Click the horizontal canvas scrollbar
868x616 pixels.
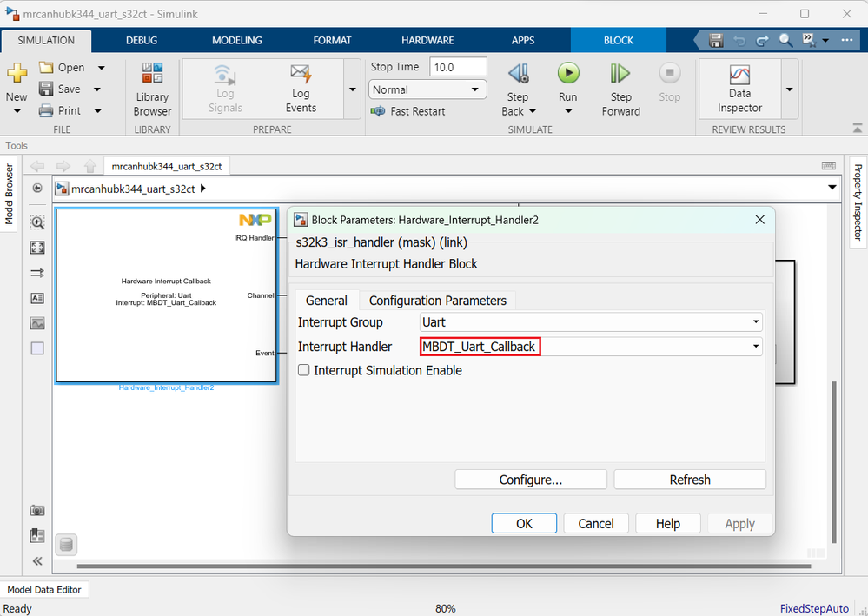444,566
